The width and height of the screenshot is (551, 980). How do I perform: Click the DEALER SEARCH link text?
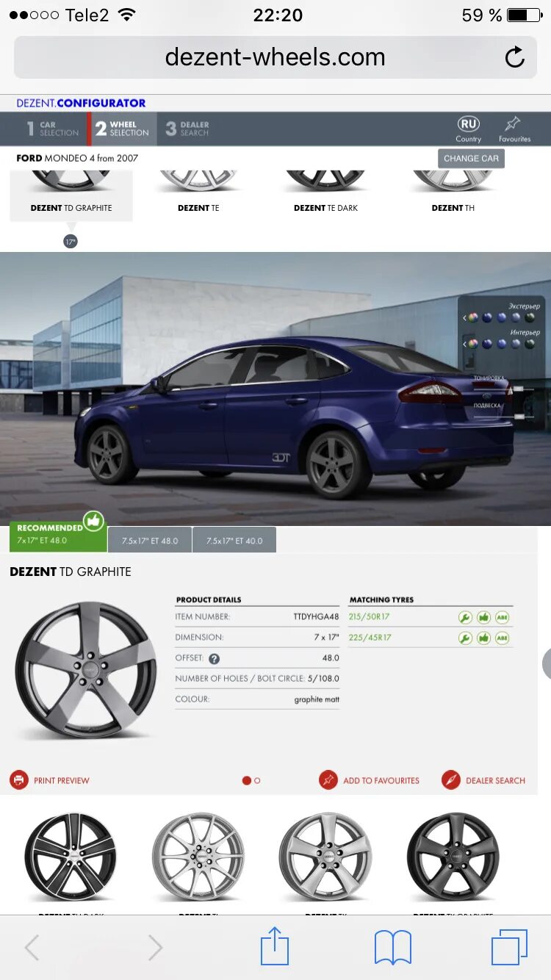coord(496,780)
